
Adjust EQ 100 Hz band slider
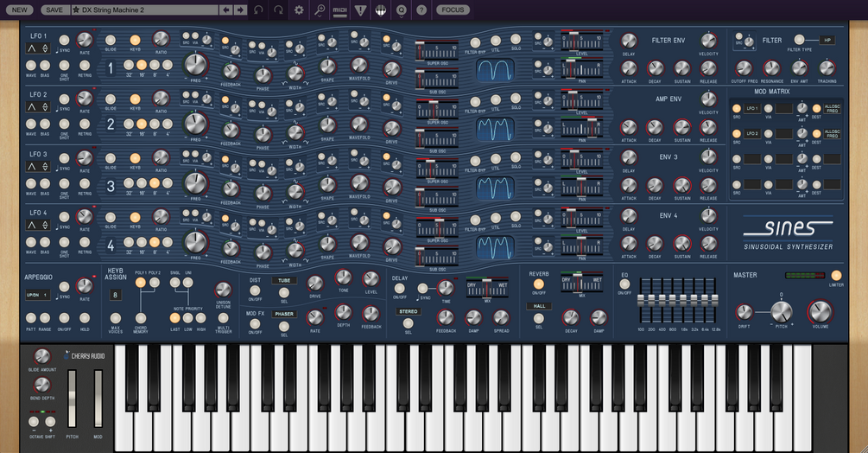(x=641, y=302)
